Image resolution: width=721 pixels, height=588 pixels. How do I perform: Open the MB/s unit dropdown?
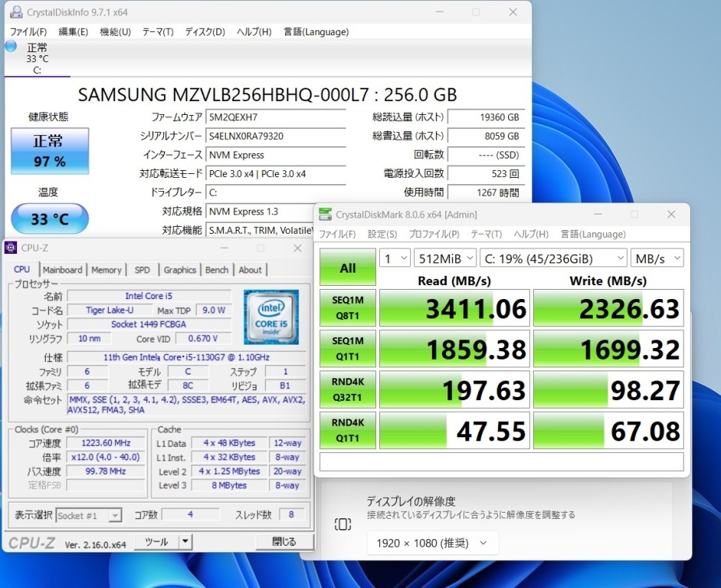tap(657, 259)
